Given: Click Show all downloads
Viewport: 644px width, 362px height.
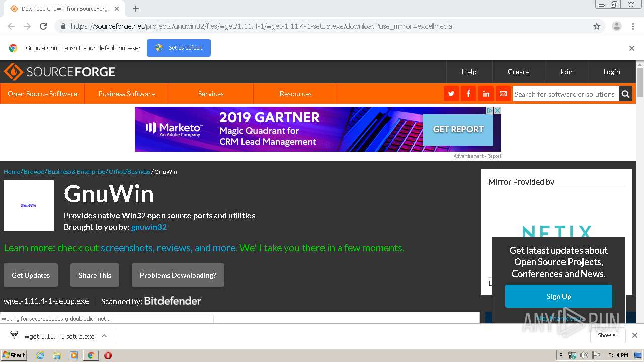Looking at the screenshot, I should pyautogui.click(x=608, y=335).
